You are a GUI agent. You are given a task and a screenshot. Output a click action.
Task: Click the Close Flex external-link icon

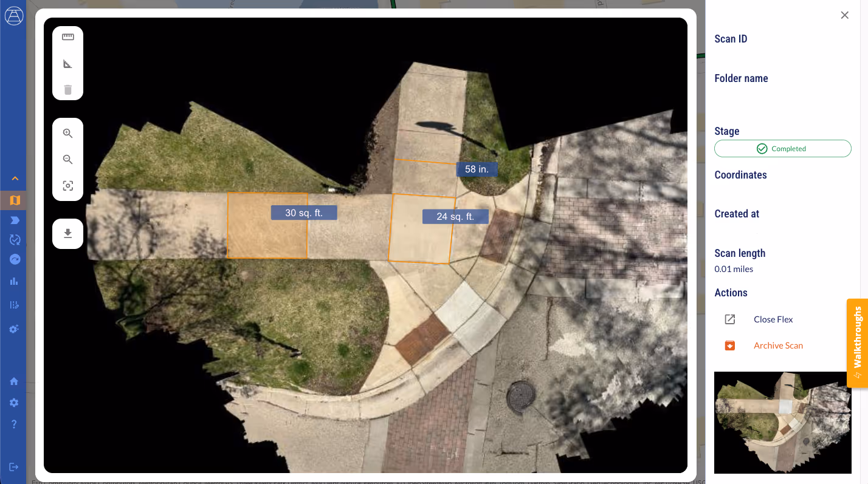pos(730,319)
